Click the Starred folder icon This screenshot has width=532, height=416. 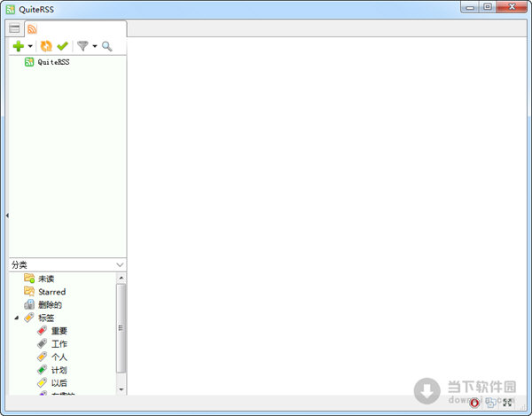tap(29, 291)
